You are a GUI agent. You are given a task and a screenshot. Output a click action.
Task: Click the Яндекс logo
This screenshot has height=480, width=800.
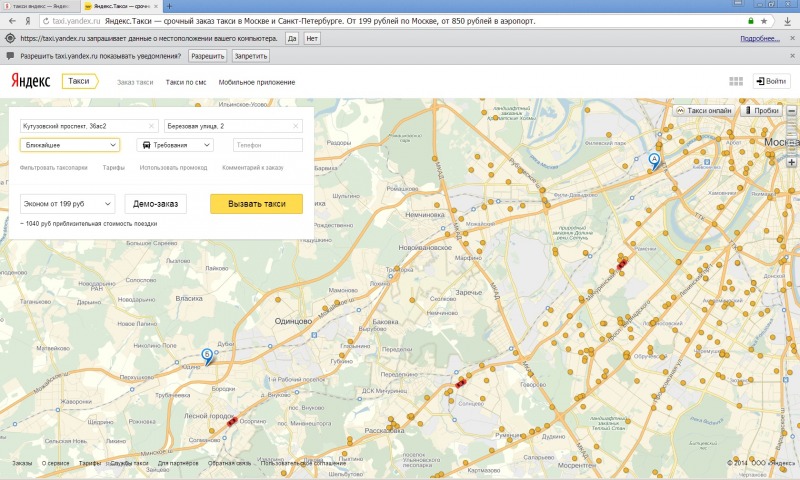click(31, 81)
